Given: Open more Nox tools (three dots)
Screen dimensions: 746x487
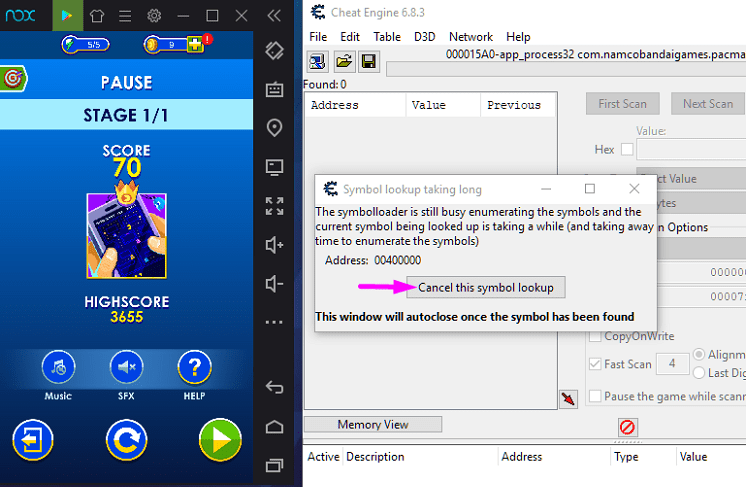Looking at the screenshot, I should coord(275,322).
